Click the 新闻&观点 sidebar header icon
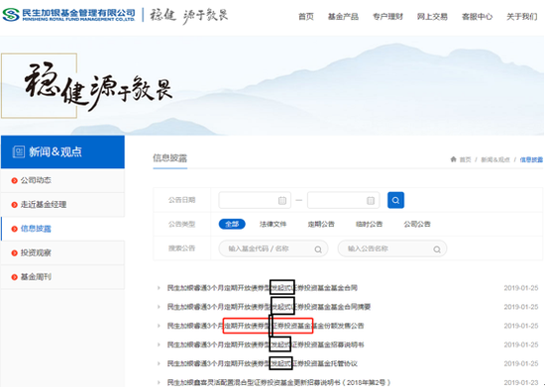The width and height of the screenshot is (545, 392). 19,151
